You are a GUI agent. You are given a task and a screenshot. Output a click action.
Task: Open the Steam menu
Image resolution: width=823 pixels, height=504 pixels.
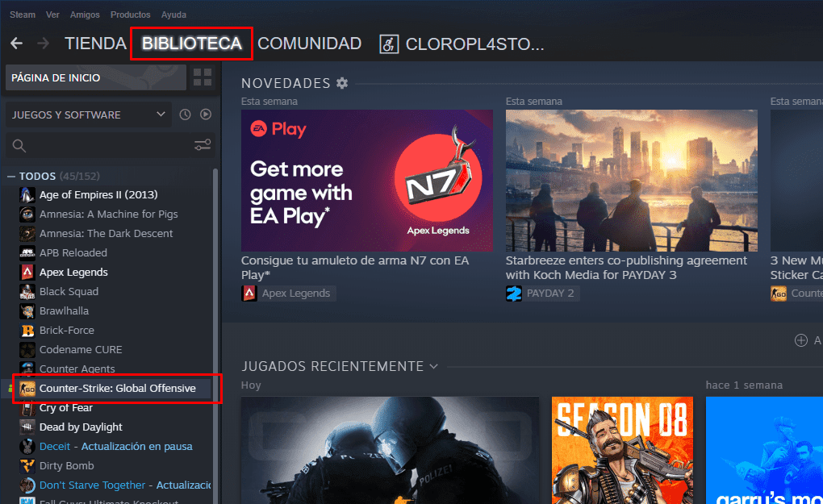[23, 15]
